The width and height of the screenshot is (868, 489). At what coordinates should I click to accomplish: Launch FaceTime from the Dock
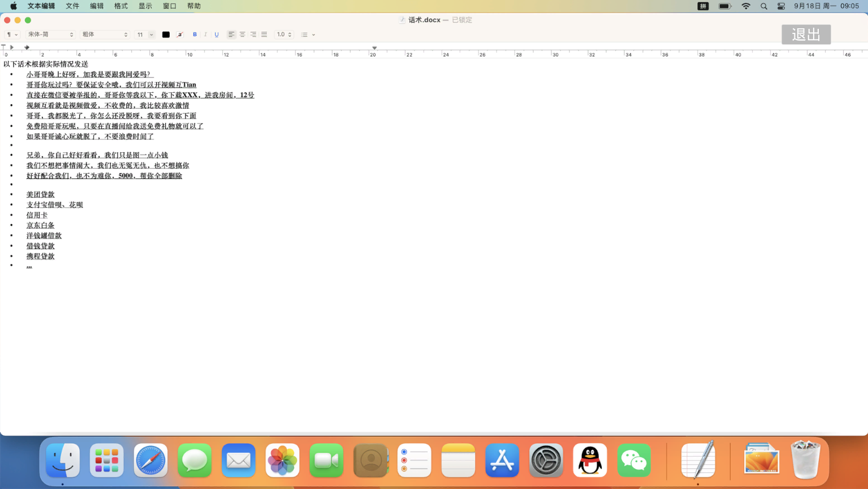[326, 460]
